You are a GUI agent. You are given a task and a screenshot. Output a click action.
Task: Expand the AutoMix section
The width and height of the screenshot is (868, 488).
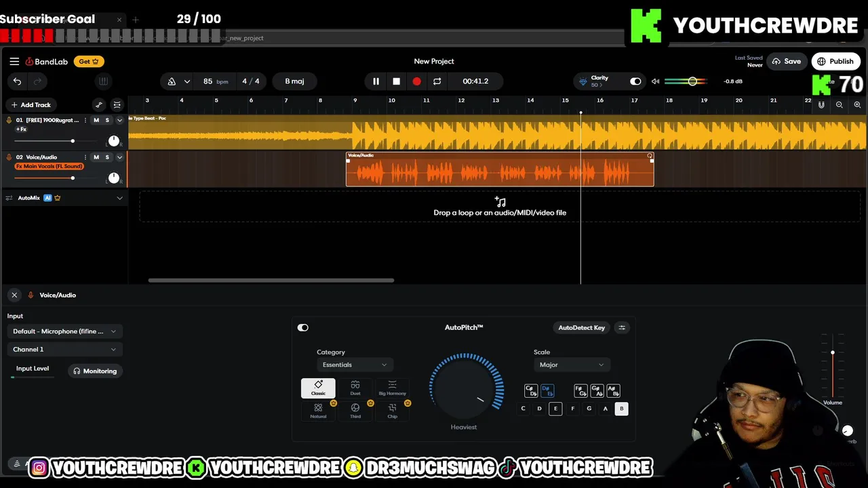(119, 198)
